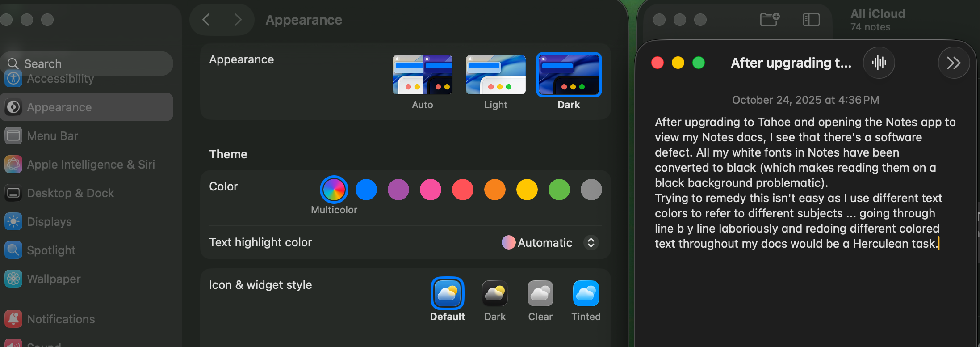Click the Desktop & Dock icon
Screen dimensions: 980x347
click(x=13, y=193)
